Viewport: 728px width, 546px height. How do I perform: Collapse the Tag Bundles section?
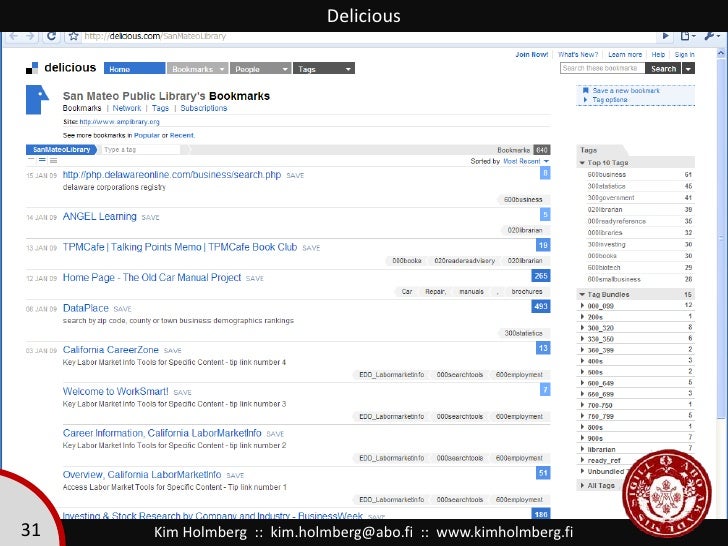(x=582, y=294)
